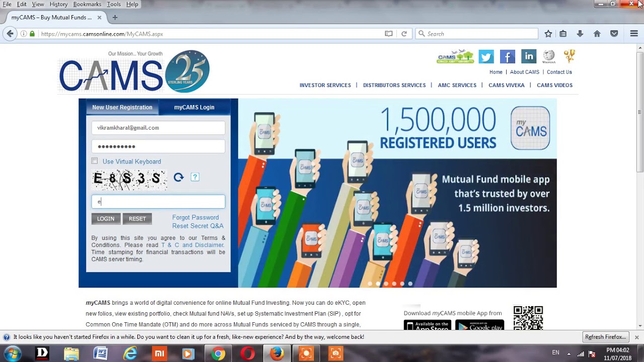644x362 pixels.
Task: Open Internet Explorer from taskbar
Action: (130, 353)
